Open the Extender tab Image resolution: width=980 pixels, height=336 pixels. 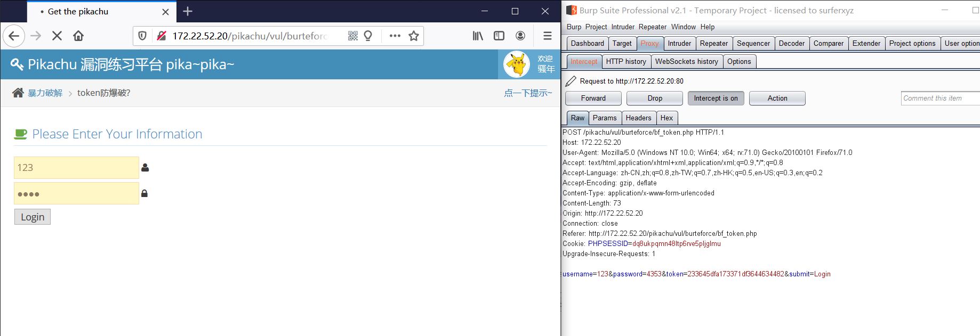click(x=866, y=43)
